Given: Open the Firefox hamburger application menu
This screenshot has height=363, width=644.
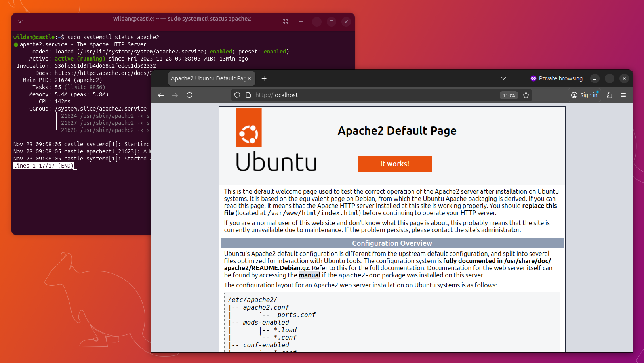Looking at the screenshot, I should coord(623,95).
